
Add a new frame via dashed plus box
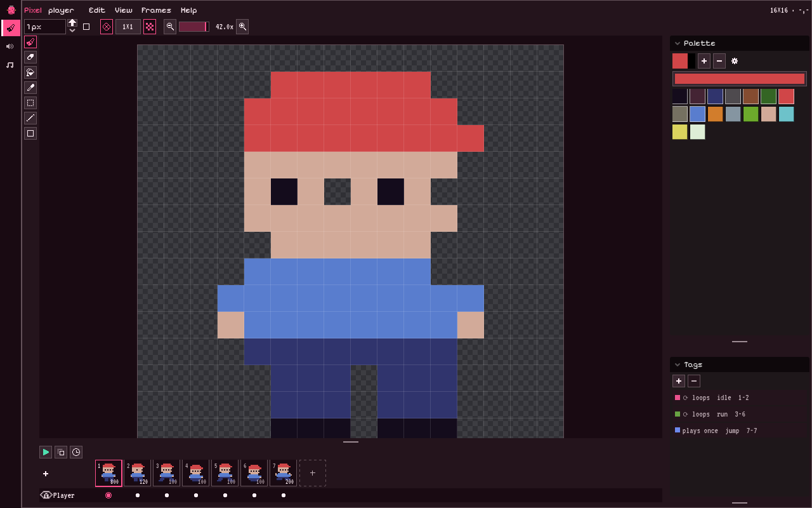point(313,473)
